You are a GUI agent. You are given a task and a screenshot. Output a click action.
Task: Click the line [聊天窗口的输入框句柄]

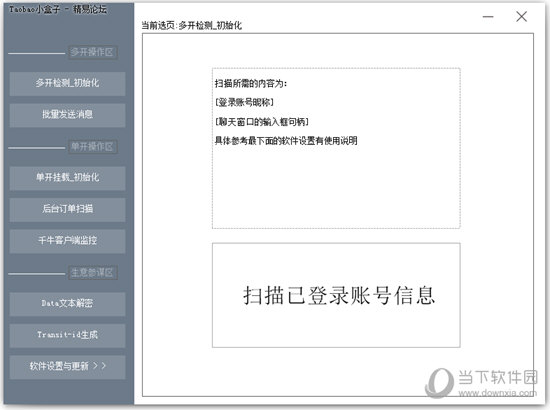coord(262,122)
